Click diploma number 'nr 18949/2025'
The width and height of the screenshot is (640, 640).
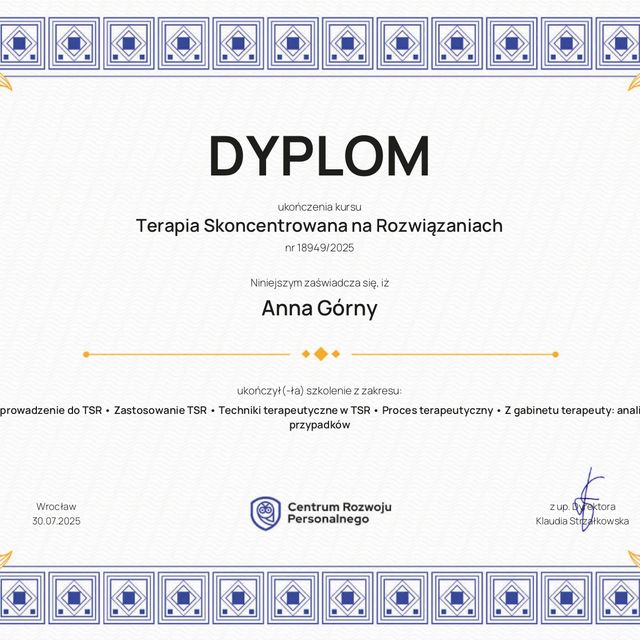coord(320,248)
